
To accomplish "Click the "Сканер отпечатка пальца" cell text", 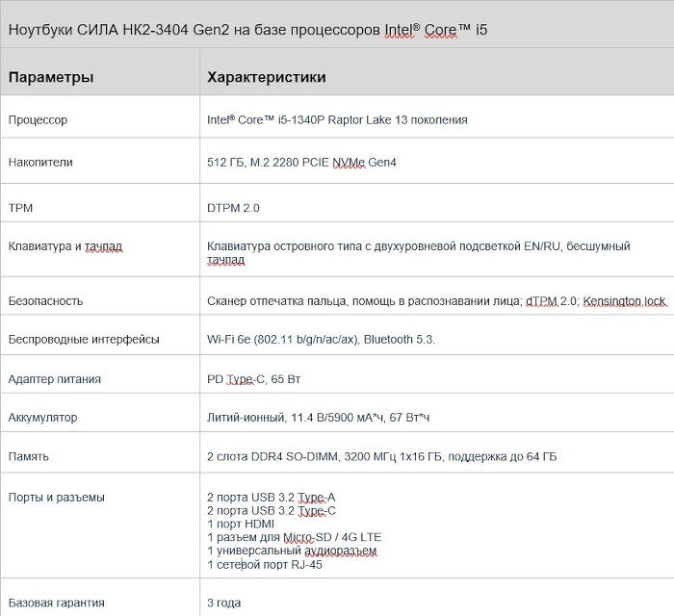I will tap(437, 301).
